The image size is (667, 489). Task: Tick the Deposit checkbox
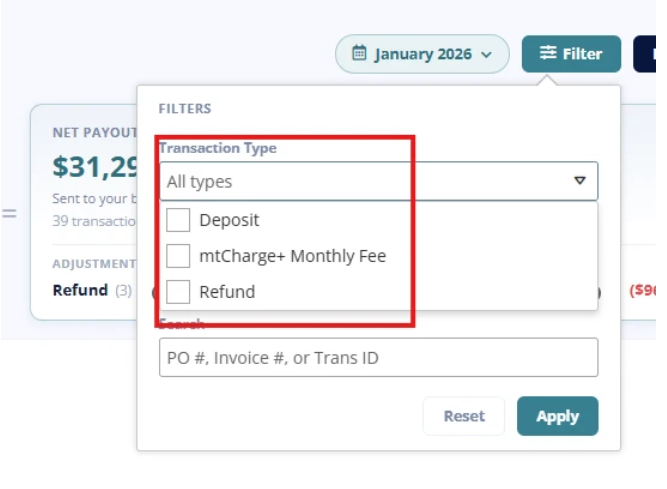pos(178,220)
